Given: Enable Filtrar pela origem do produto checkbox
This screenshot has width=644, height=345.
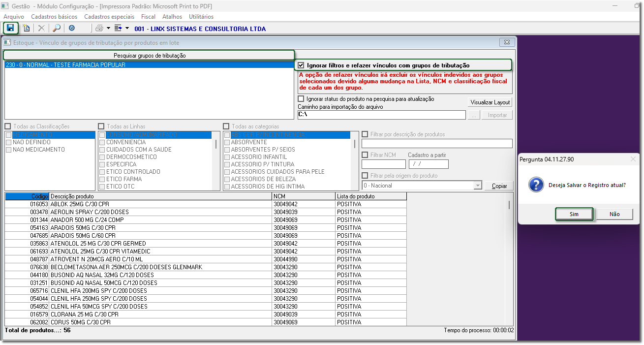Looking at the screenshot, I should click(x=365, y=176).
